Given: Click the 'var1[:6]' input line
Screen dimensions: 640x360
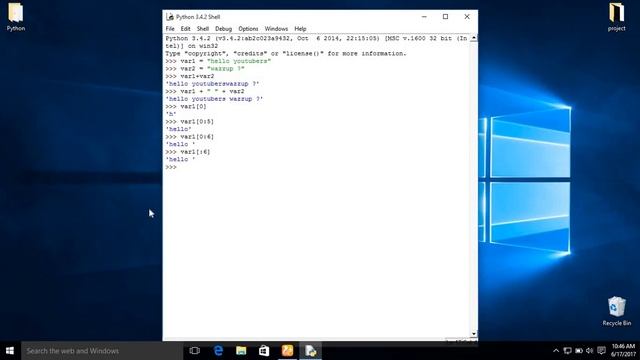Looking at the screenshot, I should tap(188, 152).
